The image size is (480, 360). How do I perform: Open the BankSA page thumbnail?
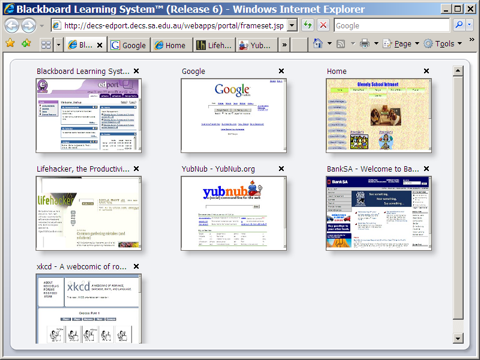click(x=379, y=213)
